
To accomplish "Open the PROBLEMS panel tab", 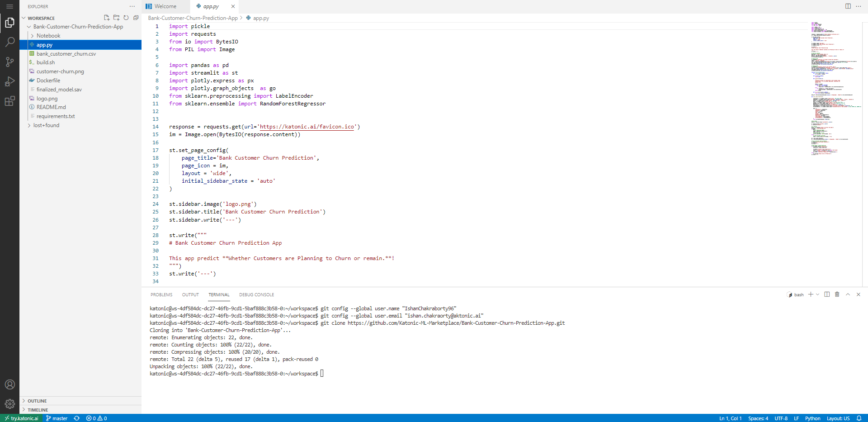I will (161, 294).
